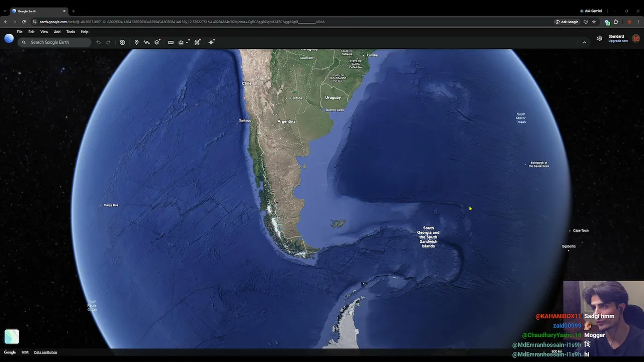Add a placemark with the pin tool

pyautogui.click(x=136, y=42)
